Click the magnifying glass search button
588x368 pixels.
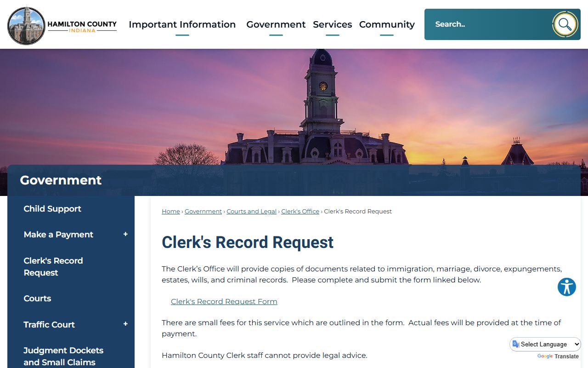pos(565,24)
